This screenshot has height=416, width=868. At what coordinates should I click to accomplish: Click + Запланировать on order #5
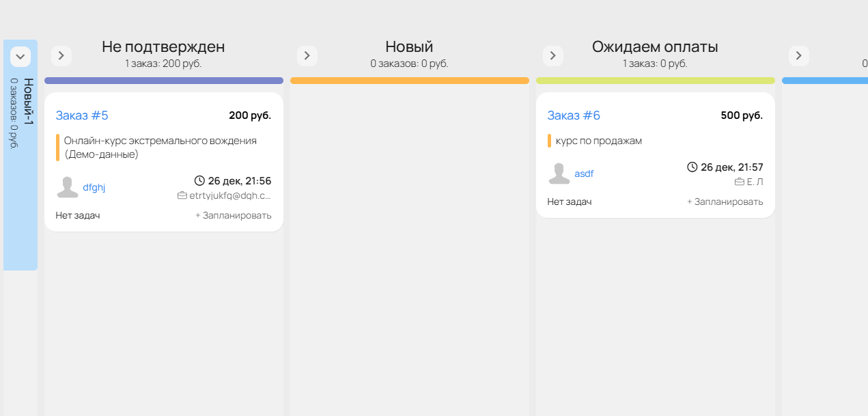(x=234, y=215)
